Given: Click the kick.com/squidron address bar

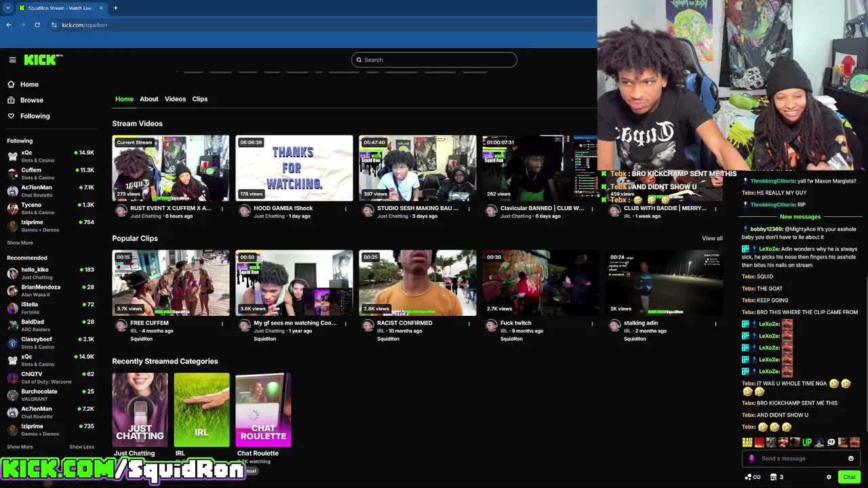Looking at the screenshot, I should [84, 25].
